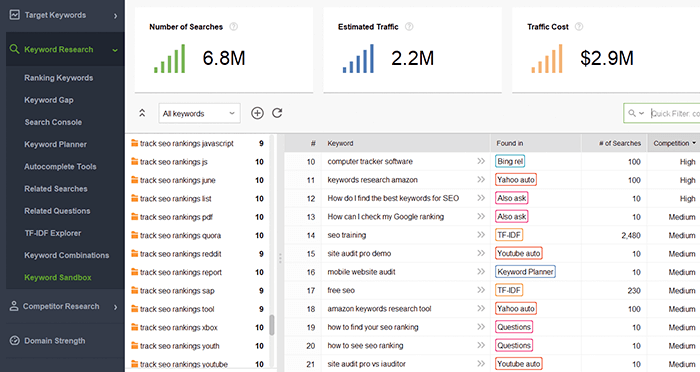Click the quick filter search icon
Viewport: 700px width, 372px height.
tap(632, 113)
